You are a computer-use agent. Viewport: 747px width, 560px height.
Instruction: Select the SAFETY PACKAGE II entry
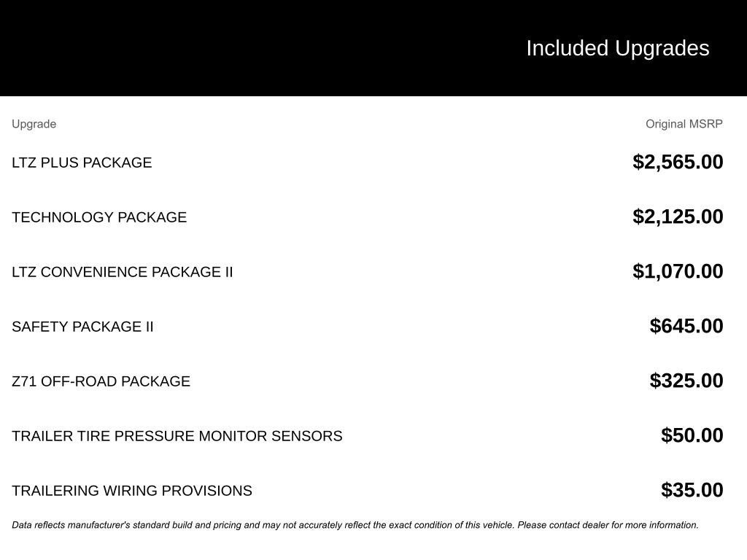[x=82, y=327]
